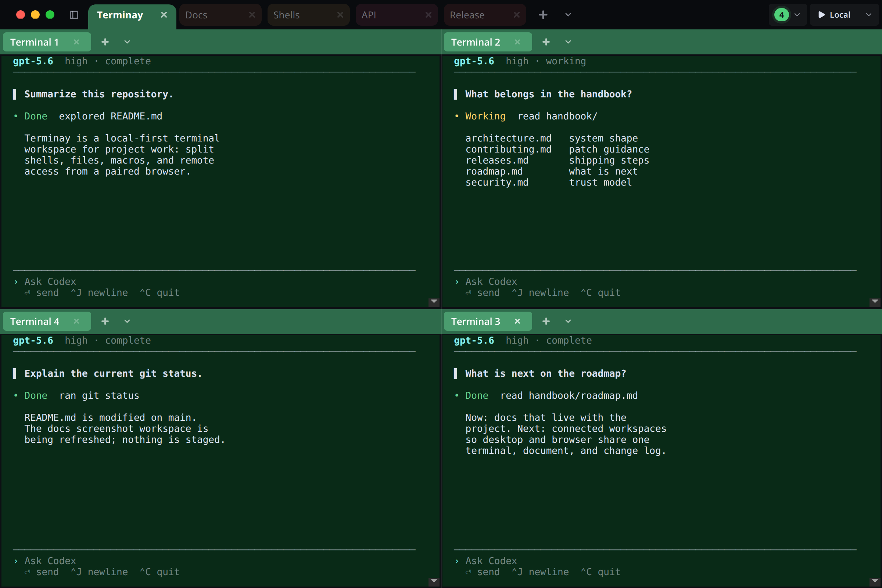Switch to the Release tab
Image resolution: width=882 pixels, height=588 pixels.
467,15
